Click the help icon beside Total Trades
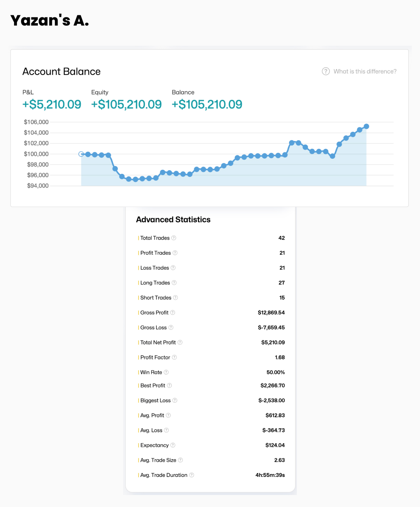This screenshot has height=507, width=420. coord(174,238)
